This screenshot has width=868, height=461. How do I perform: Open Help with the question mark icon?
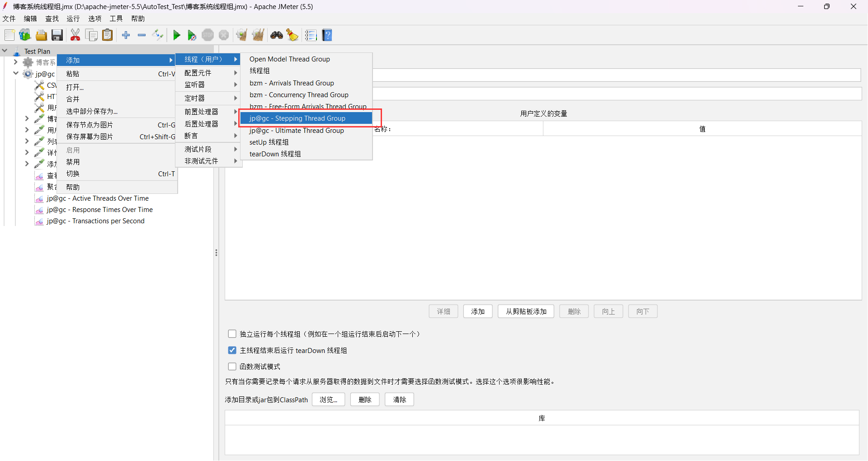[327, 35]
